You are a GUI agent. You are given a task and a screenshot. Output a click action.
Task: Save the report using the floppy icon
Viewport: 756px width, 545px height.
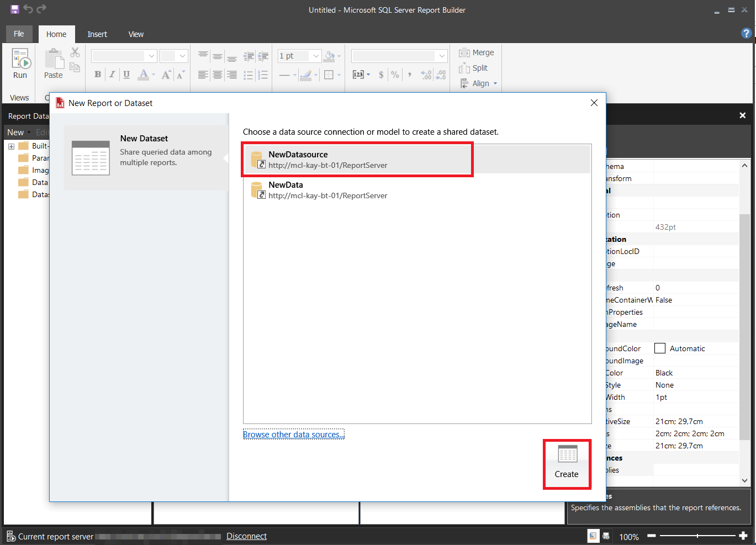pyautogui.click(x=14, y=9)
